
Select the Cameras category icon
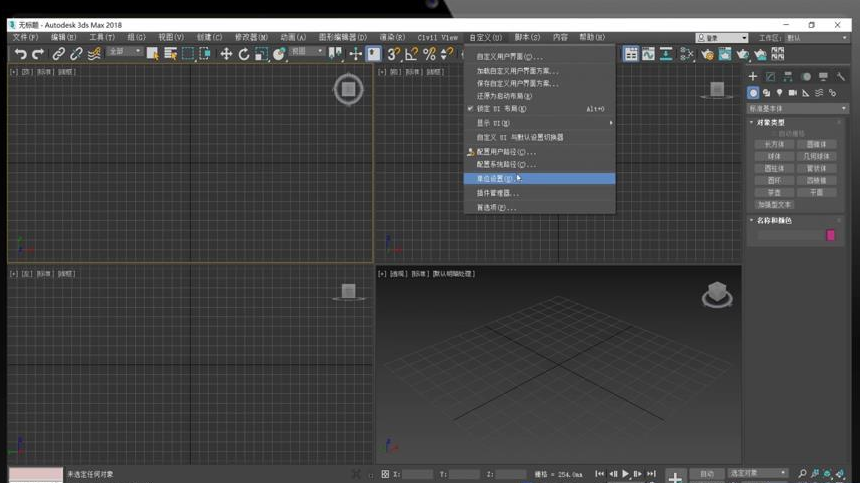(793, 93)
